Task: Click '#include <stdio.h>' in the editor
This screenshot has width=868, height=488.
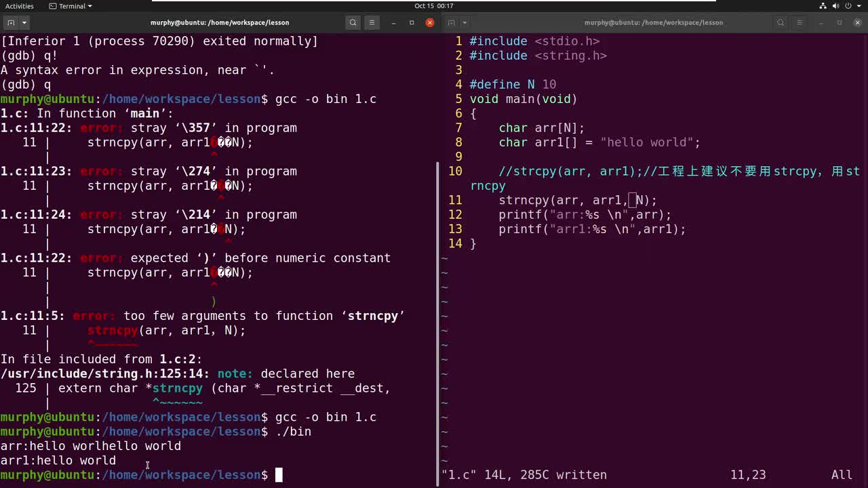Action: point(534,41)
